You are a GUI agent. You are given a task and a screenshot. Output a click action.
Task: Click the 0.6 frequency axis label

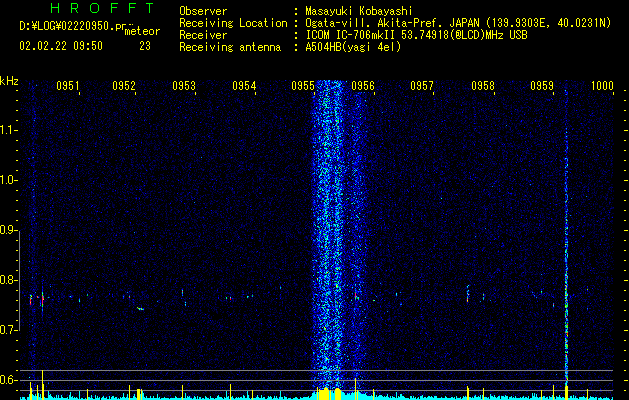[8, 380]
